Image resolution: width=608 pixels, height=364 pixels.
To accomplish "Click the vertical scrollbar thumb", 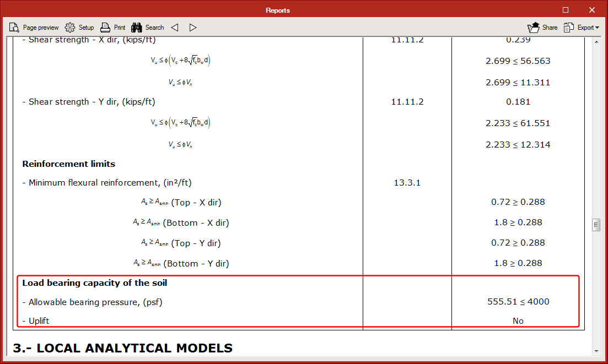I will pyautogui.click(x=596, y=225).
